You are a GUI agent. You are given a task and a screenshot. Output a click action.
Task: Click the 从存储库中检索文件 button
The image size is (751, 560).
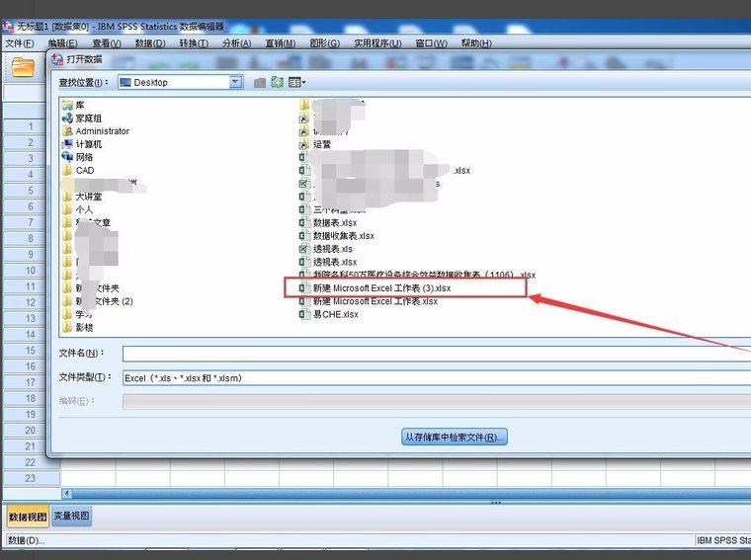(455, 437)
